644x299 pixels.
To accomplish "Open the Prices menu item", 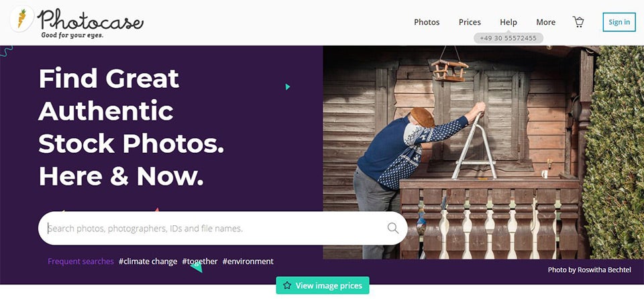I will pos(470,22).
